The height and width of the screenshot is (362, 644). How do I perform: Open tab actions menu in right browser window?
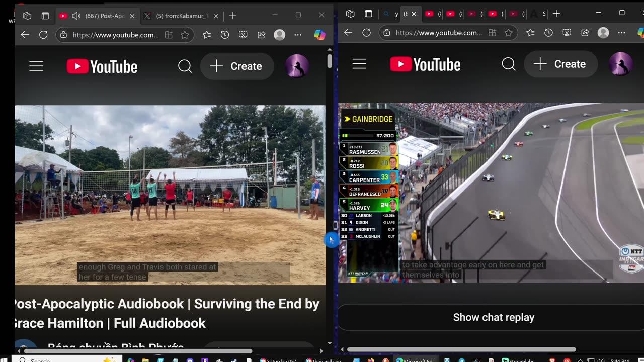point(368,14)
